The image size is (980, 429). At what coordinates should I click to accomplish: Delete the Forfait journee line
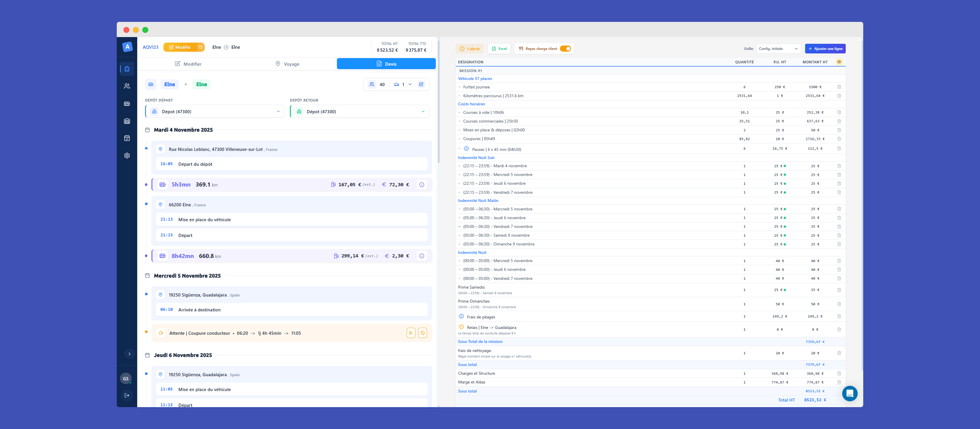pyautogui.click(x=839, y=87)
